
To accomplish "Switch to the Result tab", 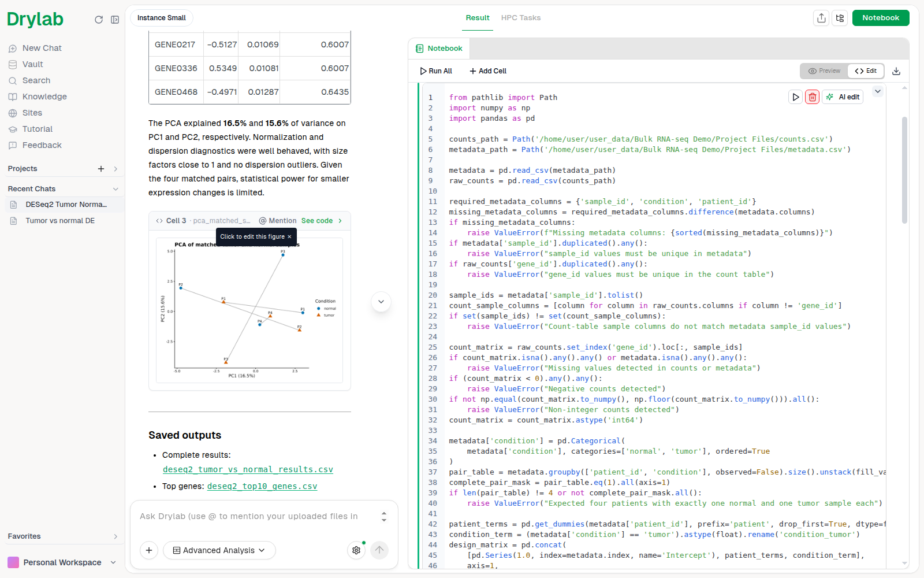I will click(x=478, y=18).
